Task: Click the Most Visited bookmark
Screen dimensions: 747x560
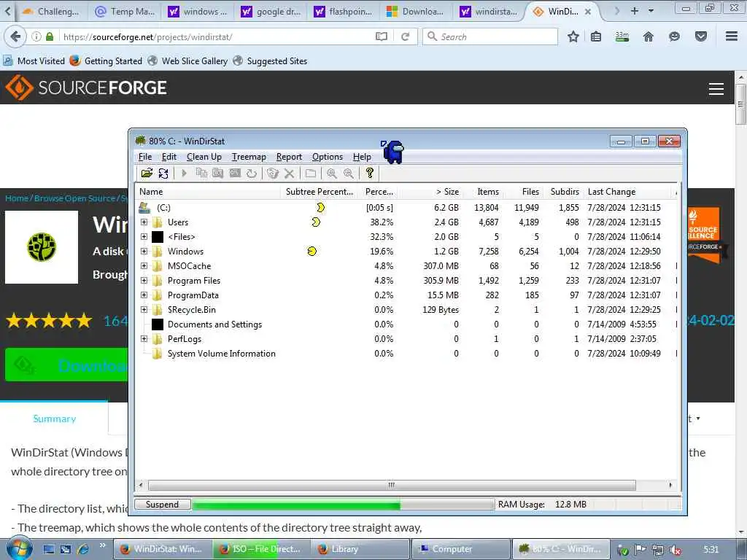Action: [34, 61]
